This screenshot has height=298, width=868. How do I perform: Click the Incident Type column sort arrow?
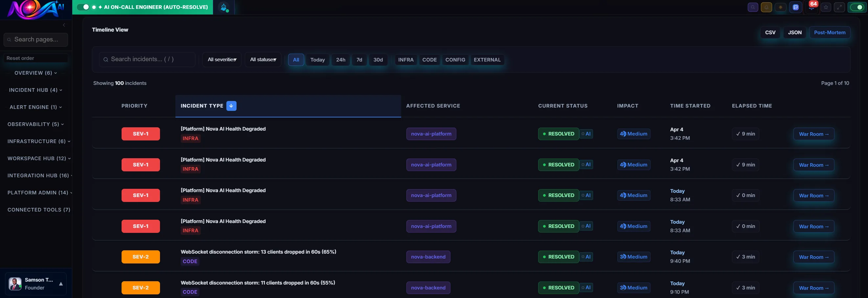click(231, 106)
